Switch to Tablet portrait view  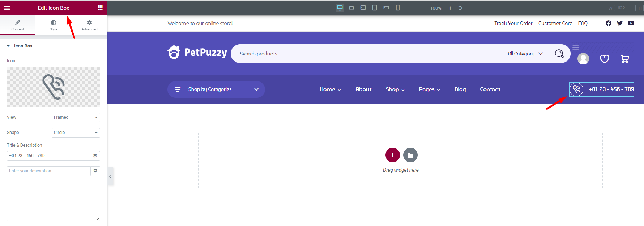coord(375,8)
